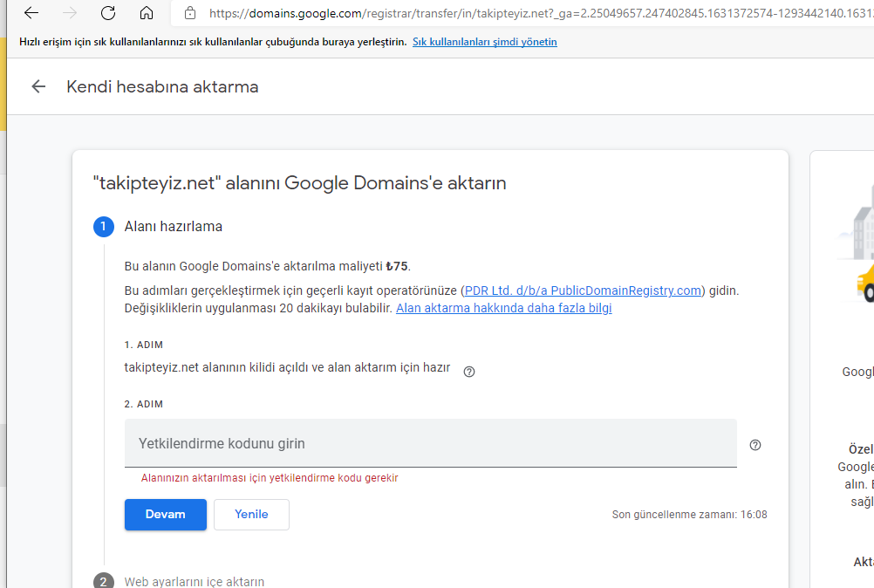Click the ₺75 transfer cost text

(397, 266)
